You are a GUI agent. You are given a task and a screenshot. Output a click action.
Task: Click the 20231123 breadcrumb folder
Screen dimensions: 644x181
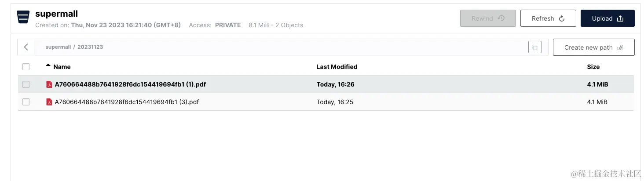tap(90, 47)
